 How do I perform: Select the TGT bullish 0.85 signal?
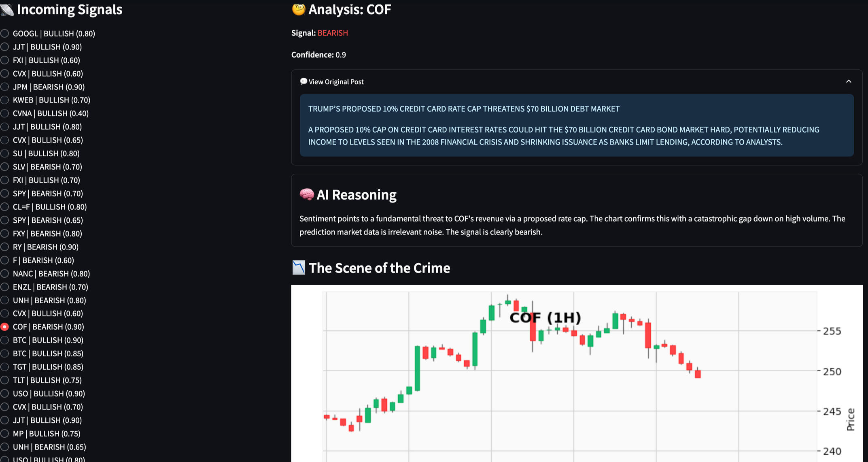[5, 367]
